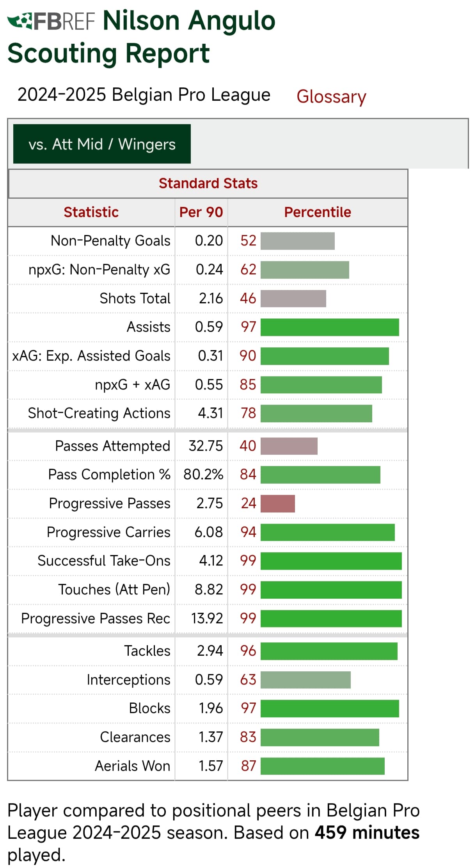
Task: Click the Per 90 column header
Action: pyautogui.click(x=201, y=212)
